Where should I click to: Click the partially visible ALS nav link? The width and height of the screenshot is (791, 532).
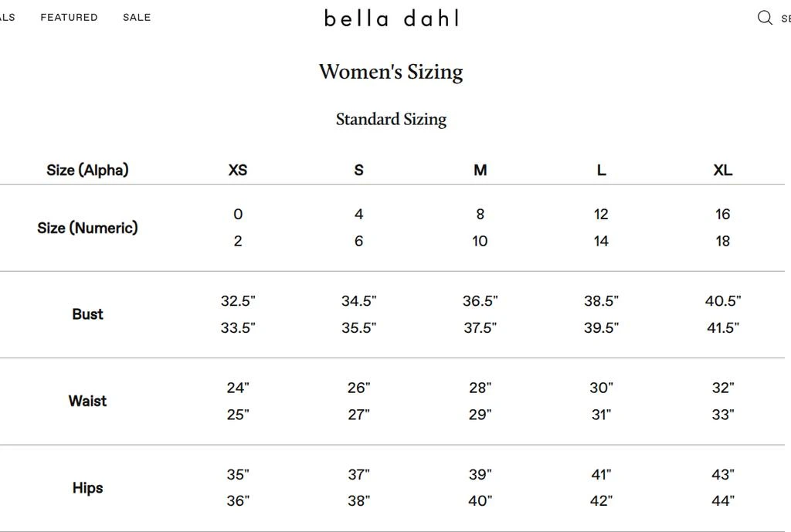[8, 17]
